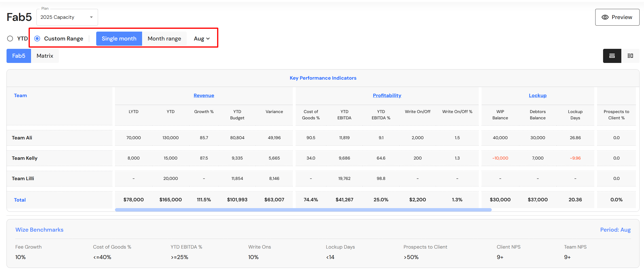The image size is (644, 270).
Task: Switch to the split column view icon
Action: (x=630, y=56)
